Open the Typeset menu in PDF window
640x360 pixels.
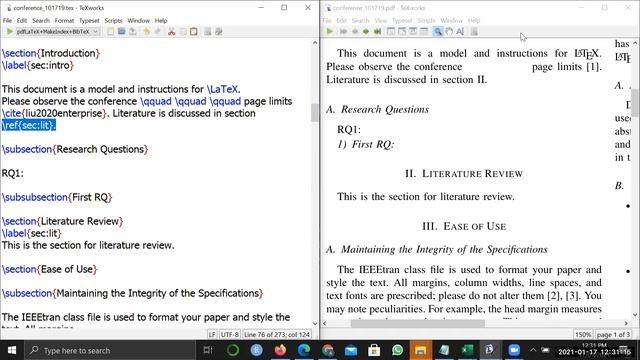(x=402, y=20)
